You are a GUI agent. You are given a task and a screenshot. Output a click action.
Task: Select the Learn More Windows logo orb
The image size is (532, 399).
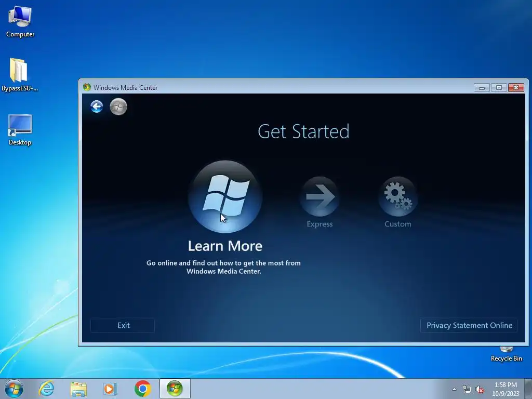pyautogui.click(x=225, y=197)
